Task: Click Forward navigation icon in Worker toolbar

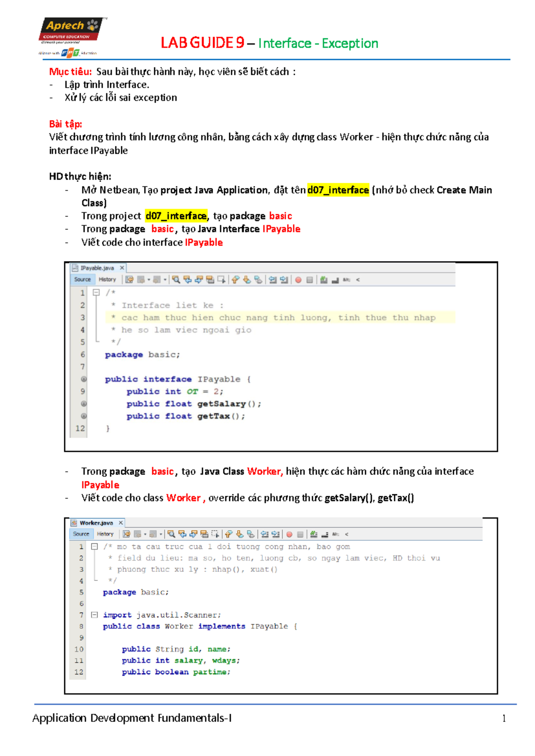Action: pyautogui.click(x=153, y=534)
